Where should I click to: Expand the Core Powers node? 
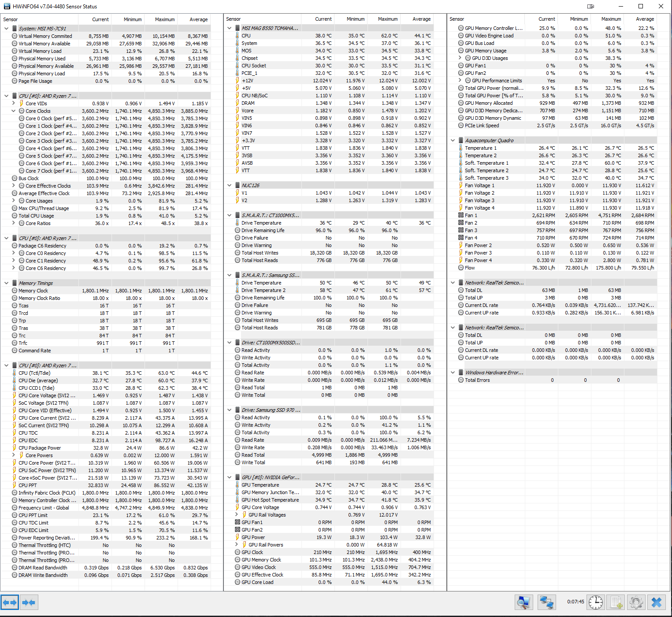point(13,455)
